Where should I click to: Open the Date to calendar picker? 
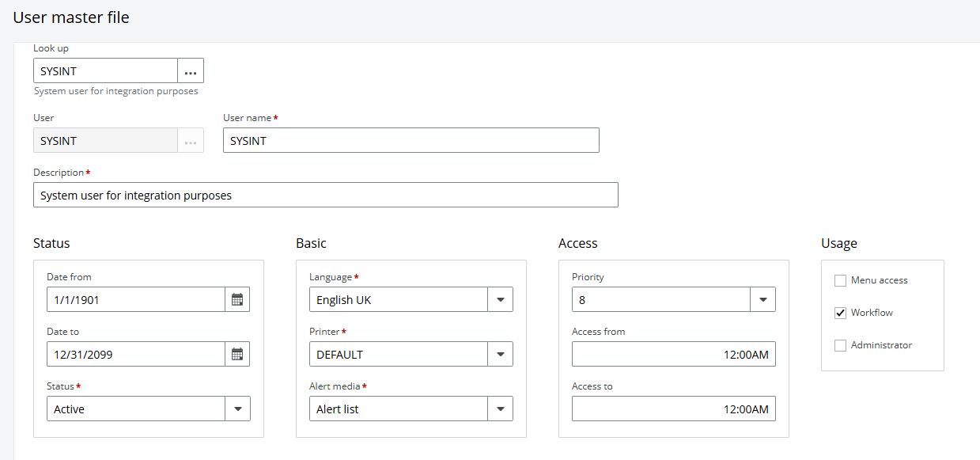click(237, 354)
